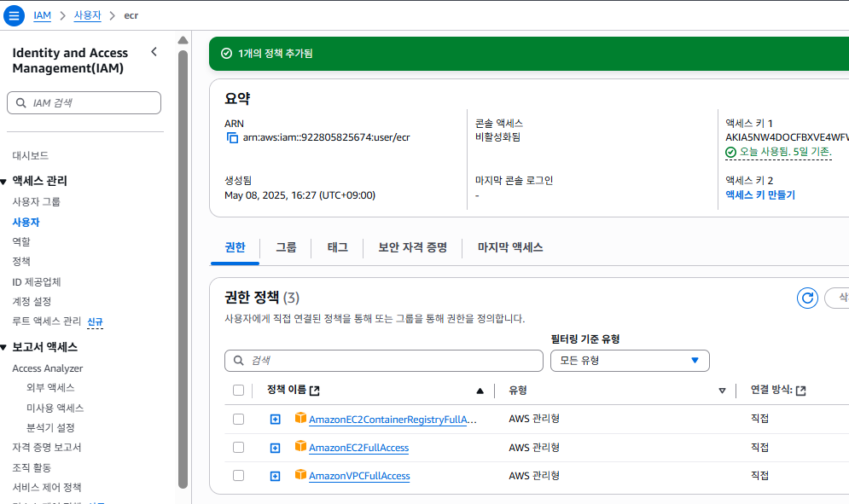The image size is (849, 504).
Task: Sort the 유형 column with its arrow
Action: (722, 391)
